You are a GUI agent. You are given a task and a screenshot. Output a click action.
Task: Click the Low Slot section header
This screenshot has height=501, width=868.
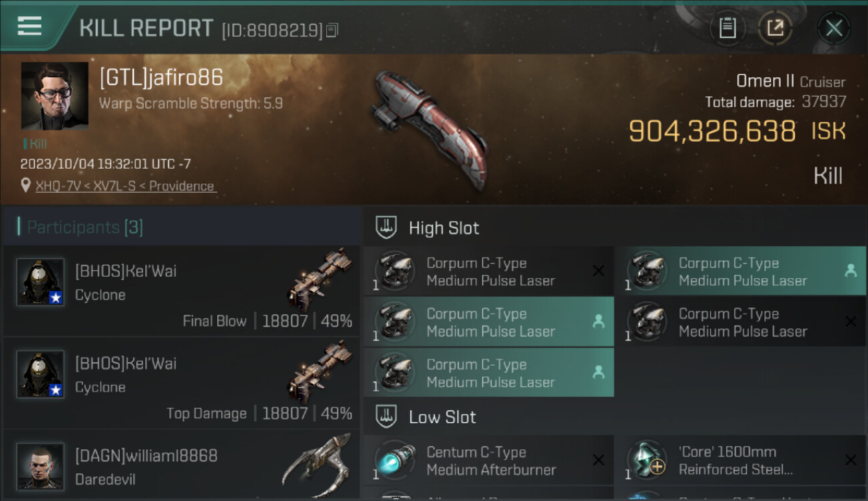[x=442, y=417]
